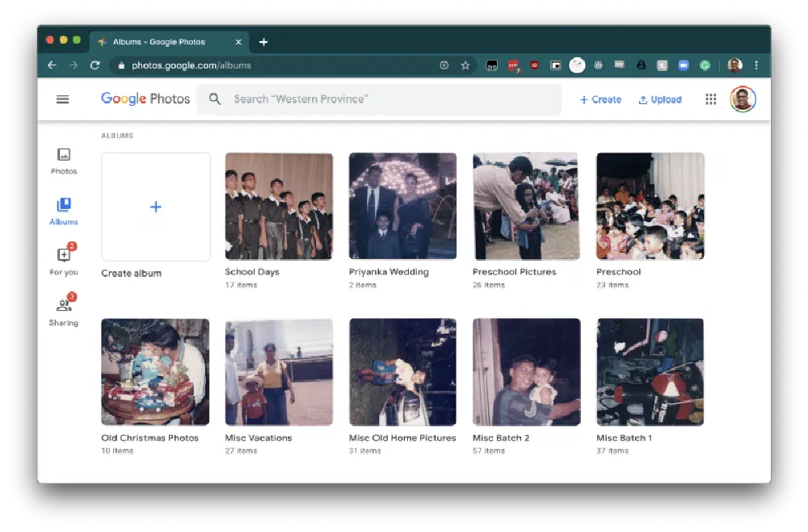Open Sharing in the sidebar
The width and height of the screenshot is (808, 532).
[63, 311]
